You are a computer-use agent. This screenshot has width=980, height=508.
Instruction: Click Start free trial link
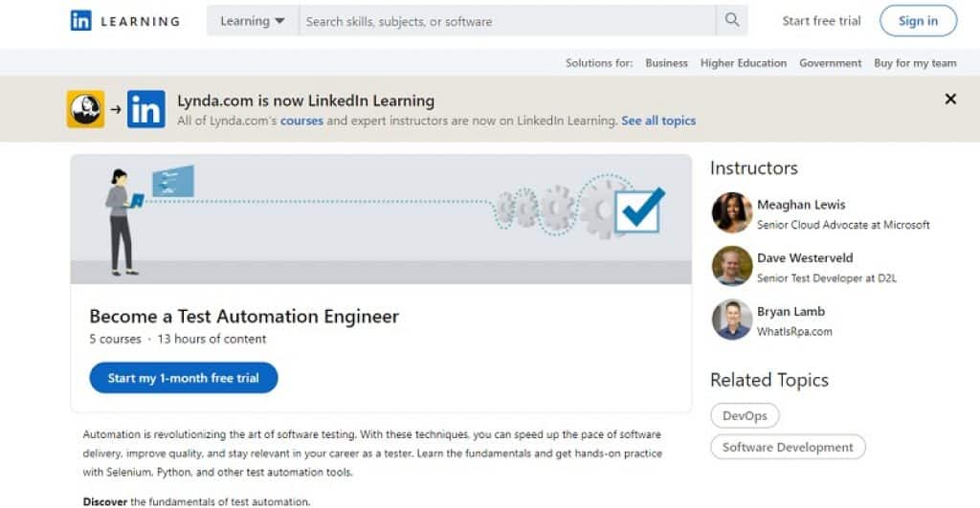pos(821,21)
